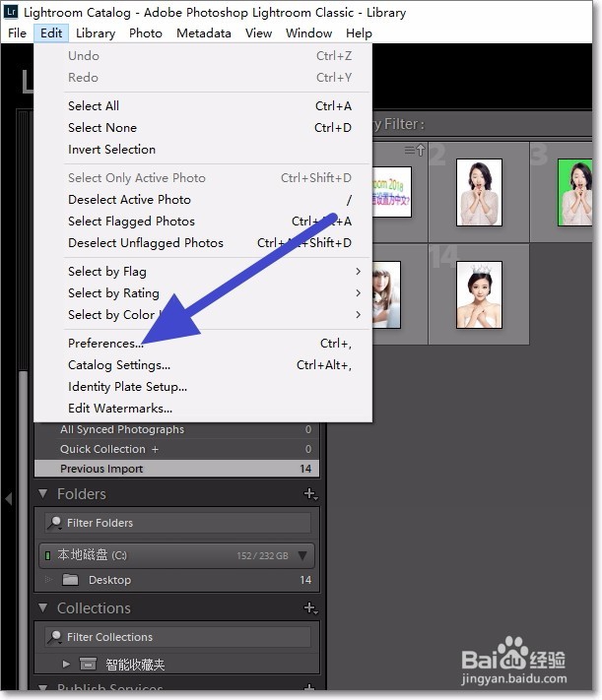Click the smart collections set box icon
The height and width of the screenshot is (700, 602).
coord(88,664)
